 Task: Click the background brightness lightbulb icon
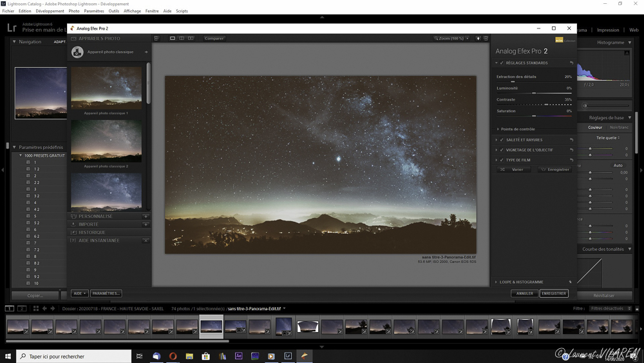click(x=478, y=39)
